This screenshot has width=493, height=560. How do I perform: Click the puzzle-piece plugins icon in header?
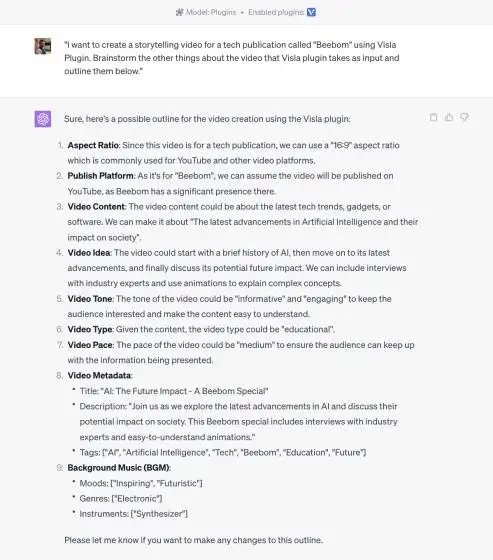pos(180,12)
